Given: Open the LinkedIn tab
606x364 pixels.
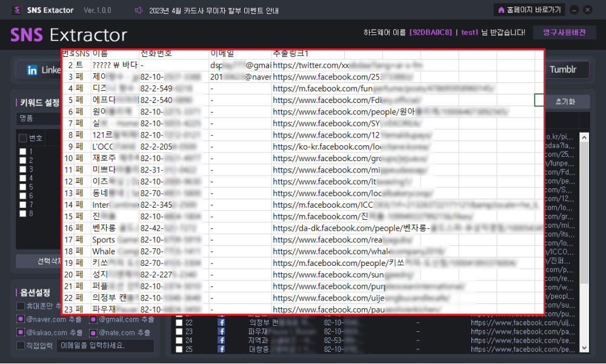Looking at the screenshot, I should pos(39,70).
